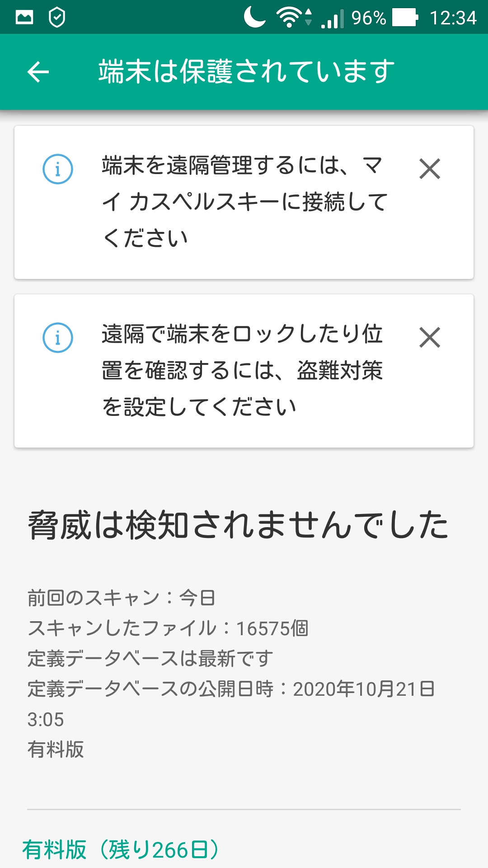Tap the back arrow in header

tap(38, 72)
